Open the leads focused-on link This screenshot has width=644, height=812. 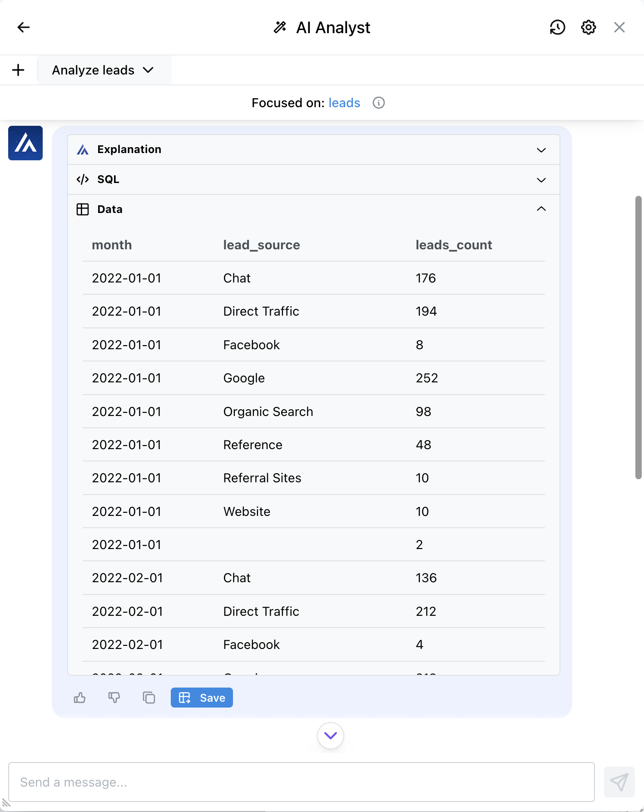click(344, 103)
